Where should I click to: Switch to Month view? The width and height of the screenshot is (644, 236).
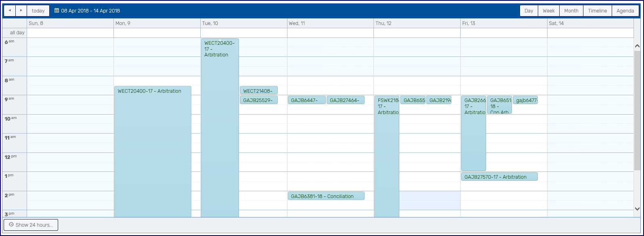click(571, 11)
